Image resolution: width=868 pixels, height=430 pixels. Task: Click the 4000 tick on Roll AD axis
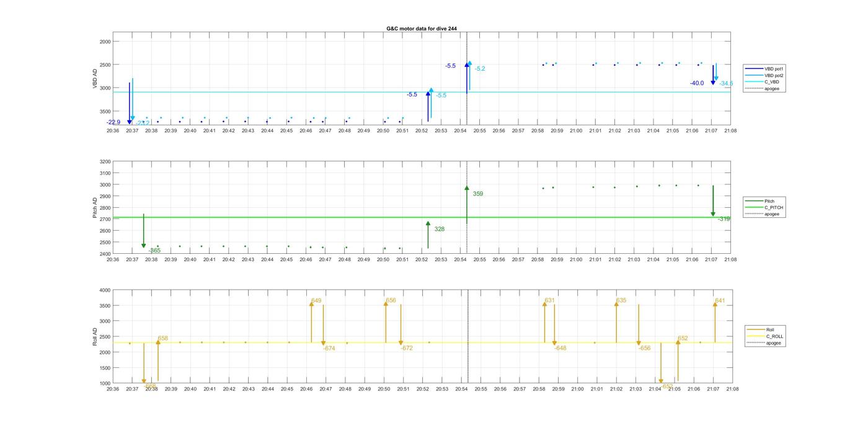pos(104,290)
